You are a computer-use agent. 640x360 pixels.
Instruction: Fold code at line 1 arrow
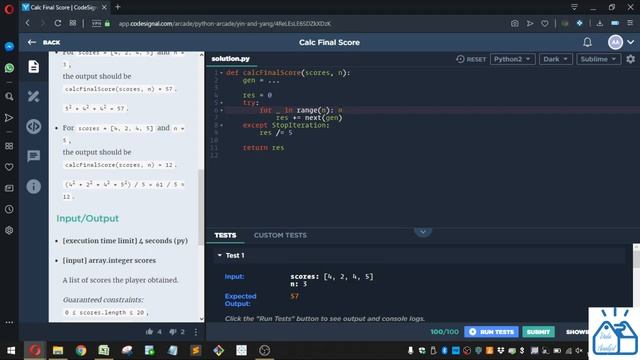click(x=222, y=73)
